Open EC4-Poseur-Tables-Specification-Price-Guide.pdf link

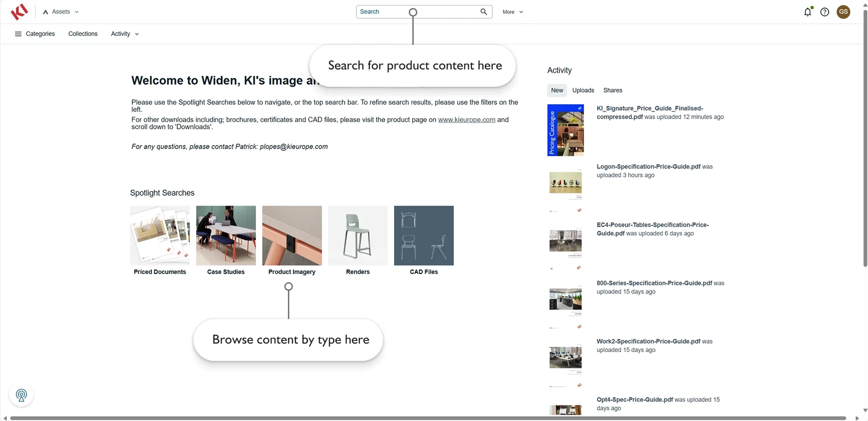pyautogui.click(x=652, y=229)
